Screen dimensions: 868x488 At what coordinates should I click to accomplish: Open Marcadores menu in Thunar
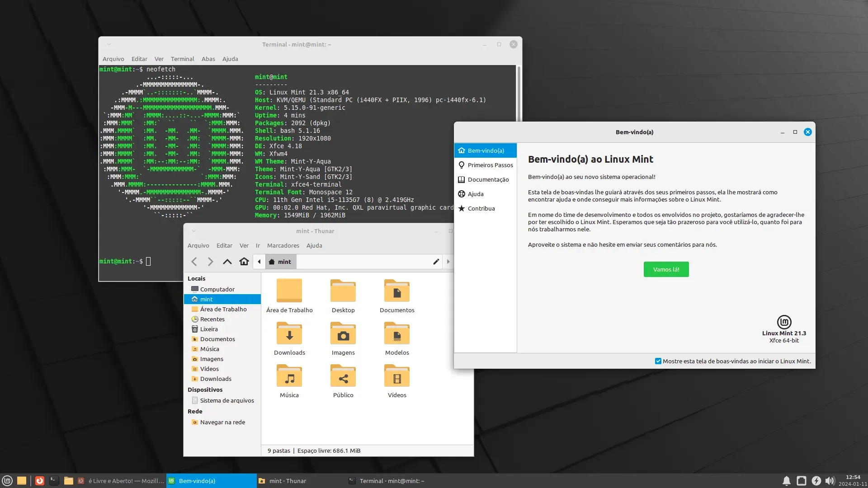tap(283, 245)
